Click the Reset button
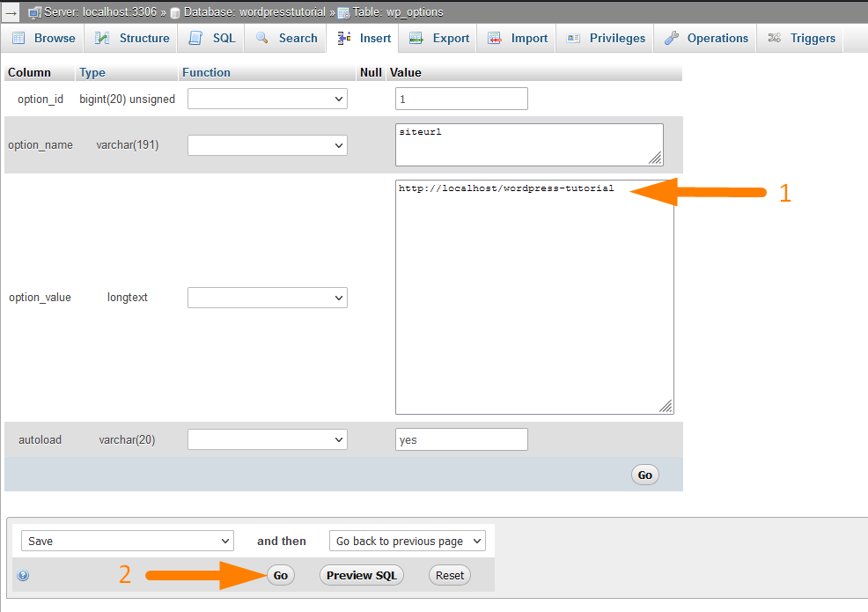This screenshot has height=612, width=868. [x=450, y=575]
